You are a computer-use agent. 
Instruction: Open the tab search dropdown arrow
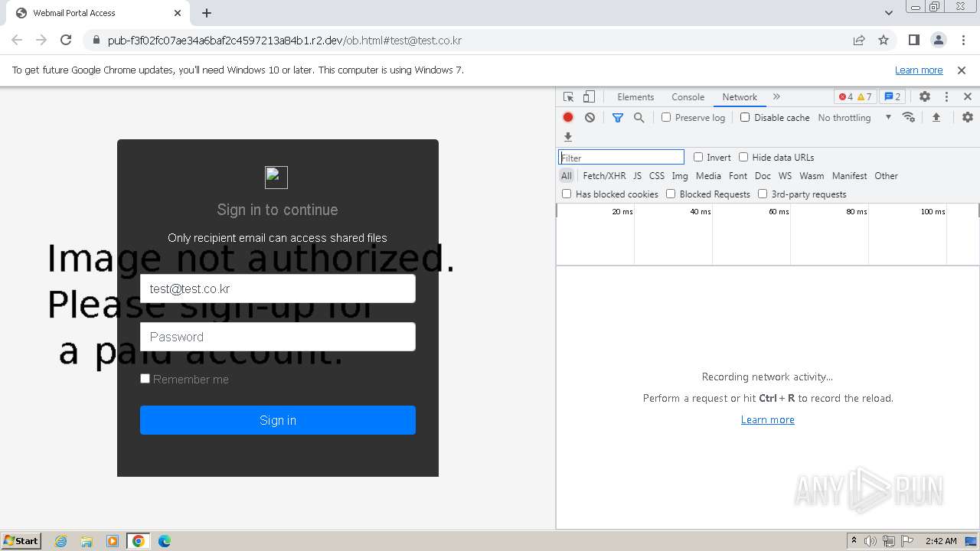coord(889,12)
